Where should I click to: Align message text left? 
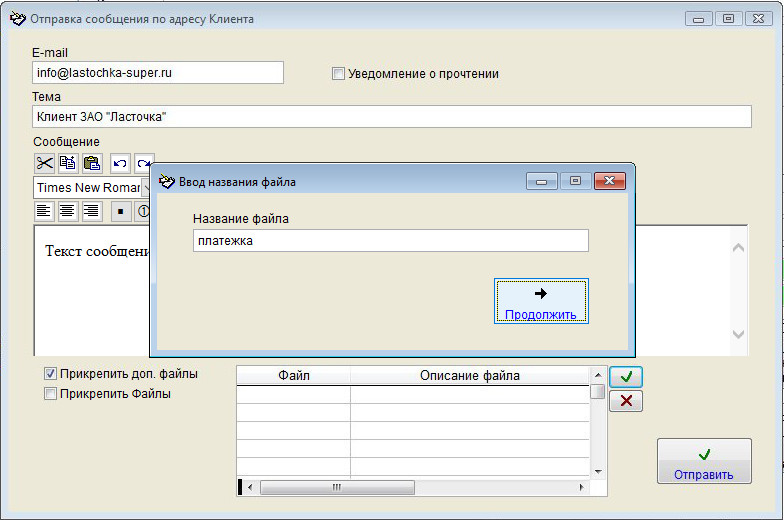(x=44, y=212)
